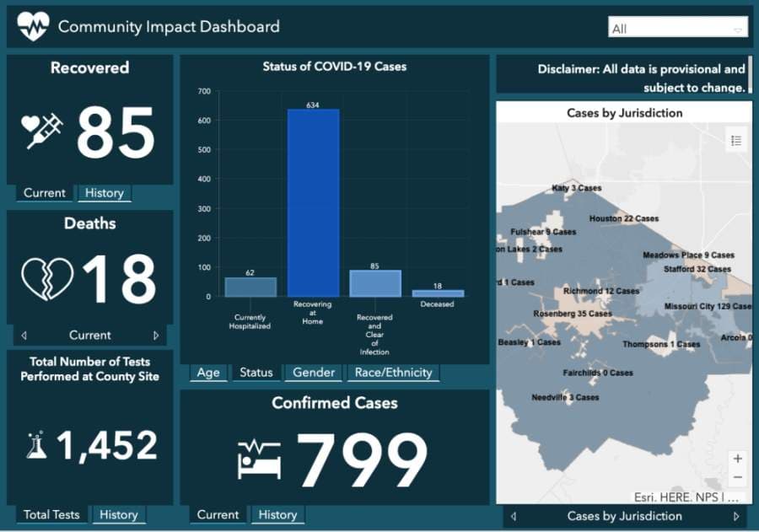759x532 pixels.
Task: Click Meadows Place 9 Cases label
Action: click(688, 255)
